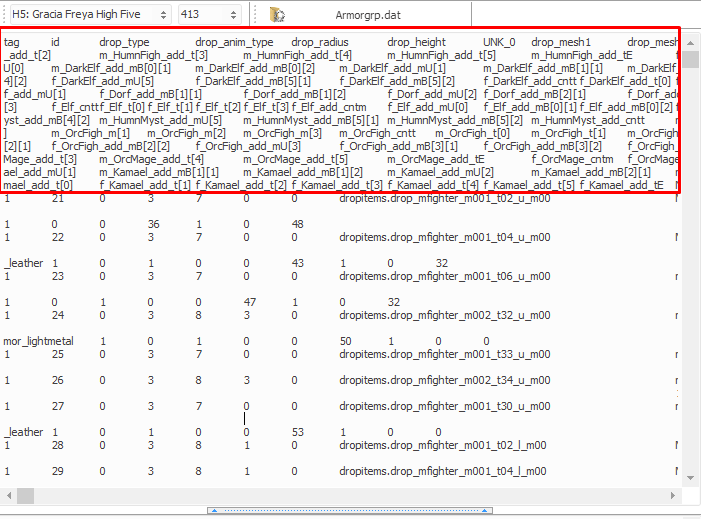
Task: Click text 'dropitems.drop_mfighter_m001_t02_u_m00'
Action: (444, 198)
